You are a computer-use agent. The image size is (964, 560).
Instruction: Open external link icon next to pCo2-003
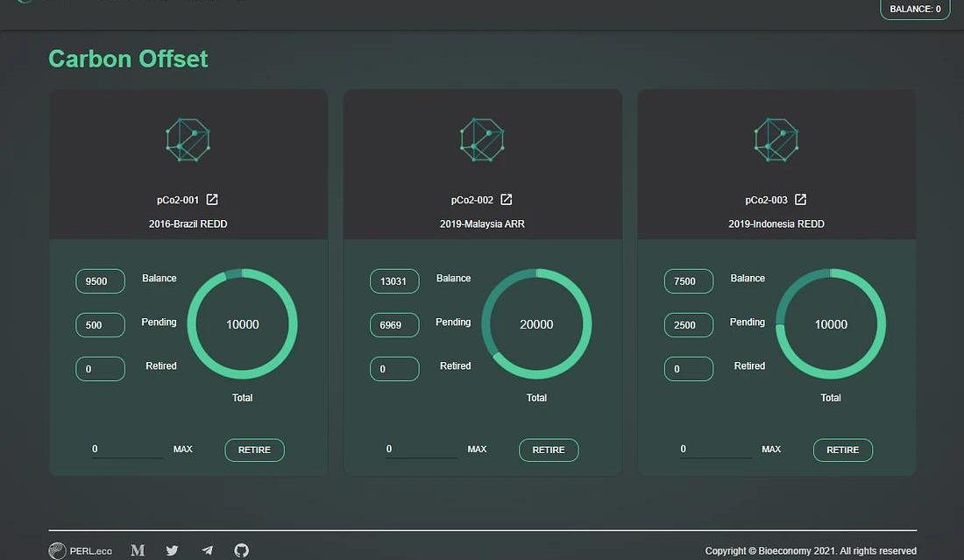pos(800,200)
